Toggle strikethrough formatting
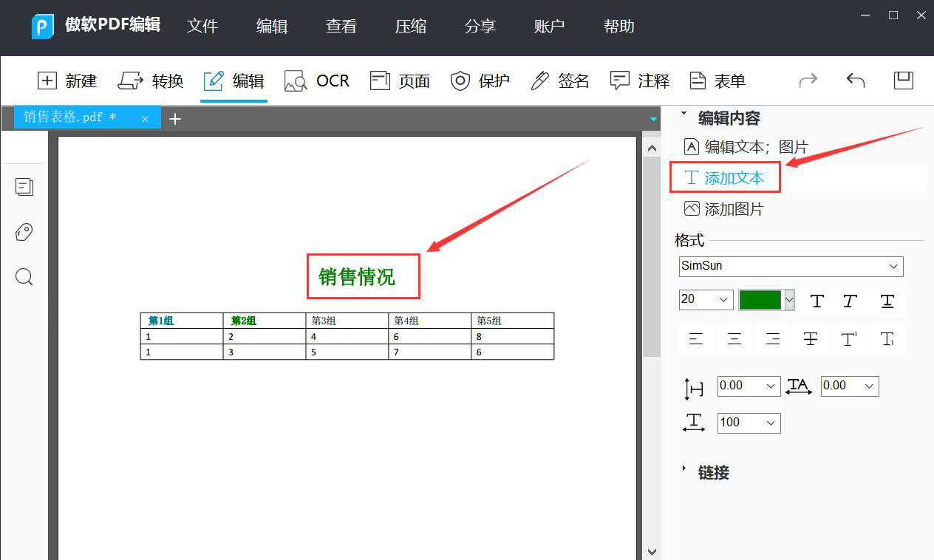The width and height of the screenshot is (934, 560). [811, 339]
